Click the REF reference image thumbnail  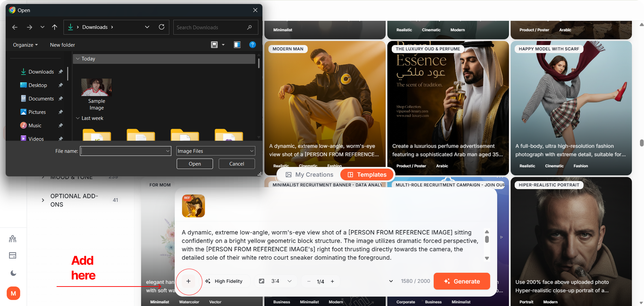tap(194, 206)
